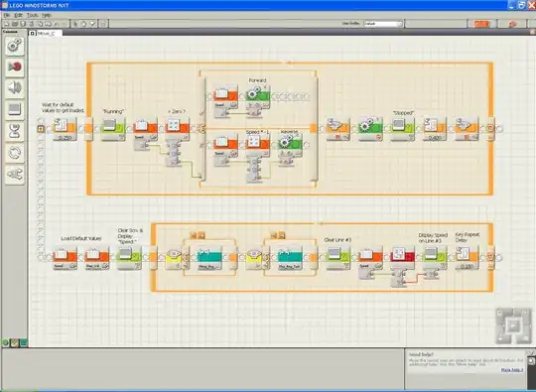Select the Sound block in palette
Screen dimensions: 536x392
click(x=15, y=88)
